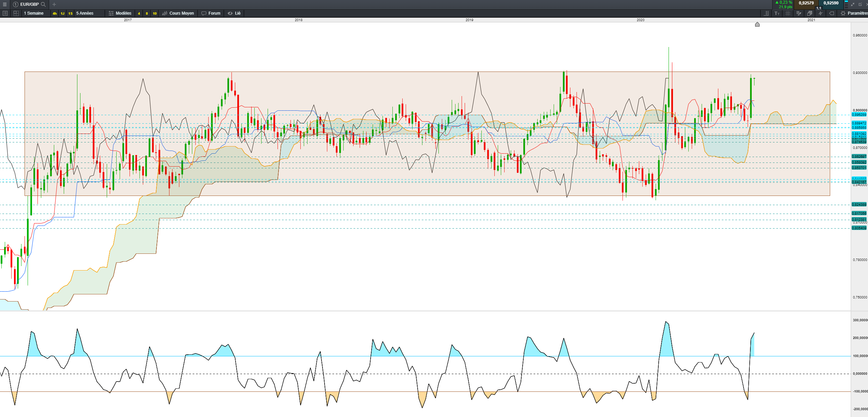Screen dimensions: 868x417
Task: Click the 2021 label on the time axis
Action: 811,20
